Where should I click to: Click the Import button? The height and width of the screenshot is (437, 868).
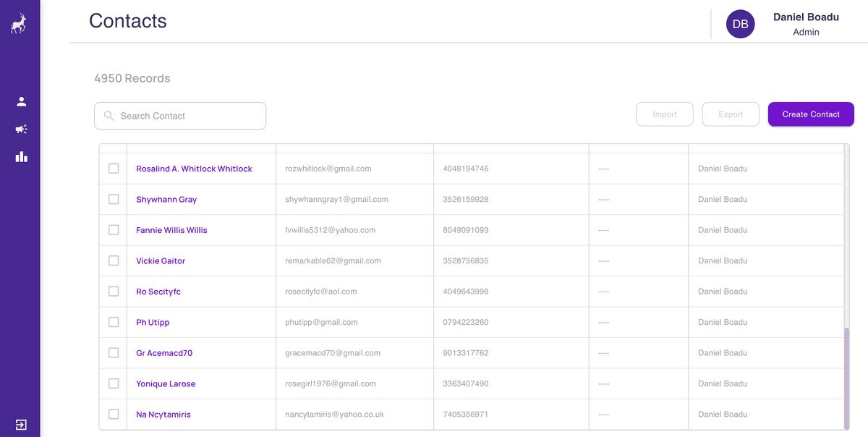coord(664,114)
